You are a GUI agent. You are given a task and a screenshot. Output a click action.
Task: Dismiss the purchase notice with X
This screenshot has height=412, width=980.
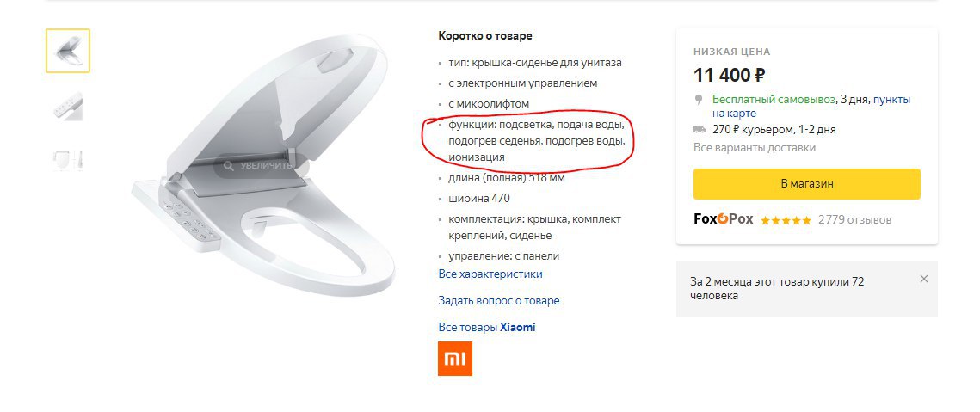pyautogui.click(x=924, y=279)
